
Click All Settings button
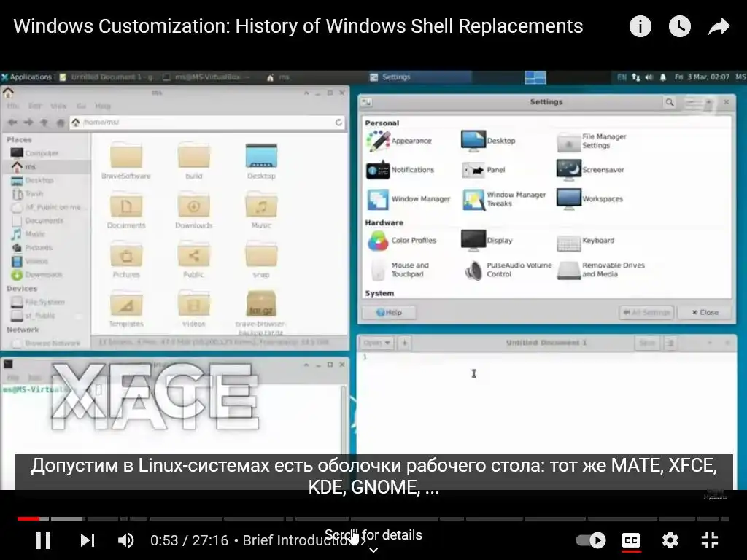646,312
